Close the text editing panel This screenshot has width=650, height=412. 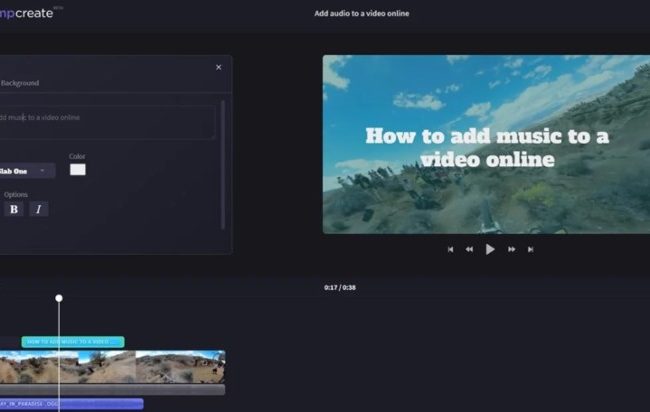(x=218, y=67)
